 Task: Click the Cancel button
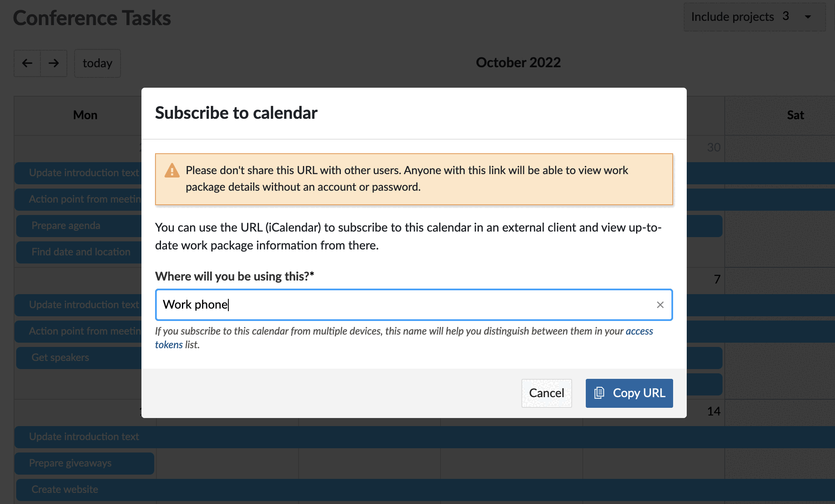(547, 393)
